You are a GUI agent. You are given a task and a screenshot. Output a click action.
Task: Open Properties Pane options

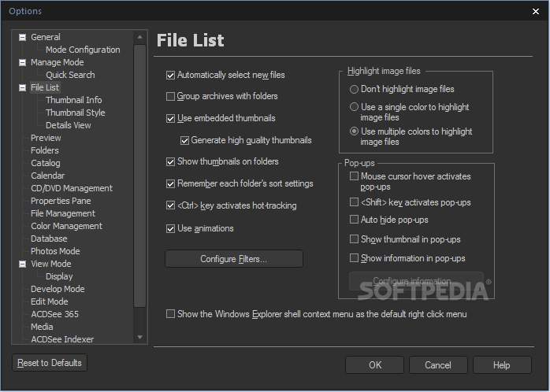coord(61,201)
